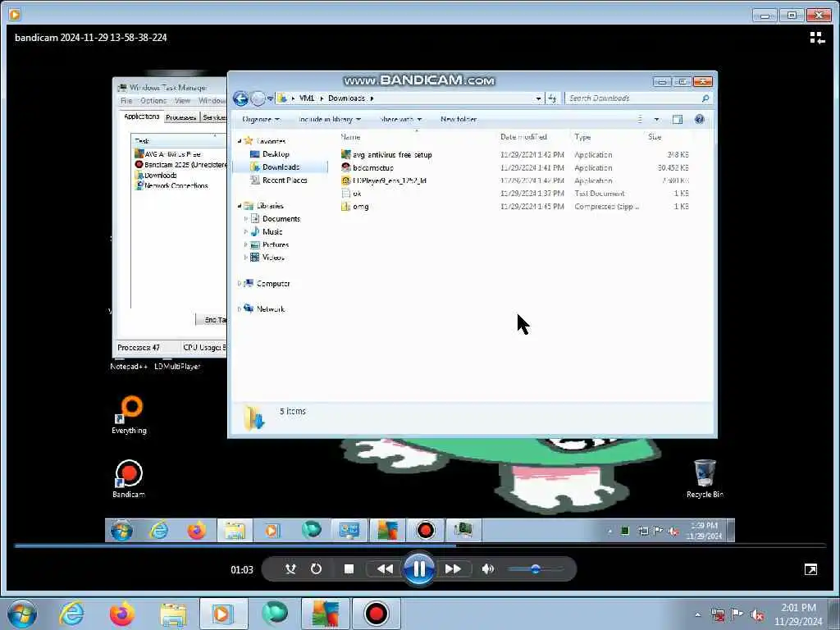
Task: Sort files by the Type column
Action: (582, 137)
